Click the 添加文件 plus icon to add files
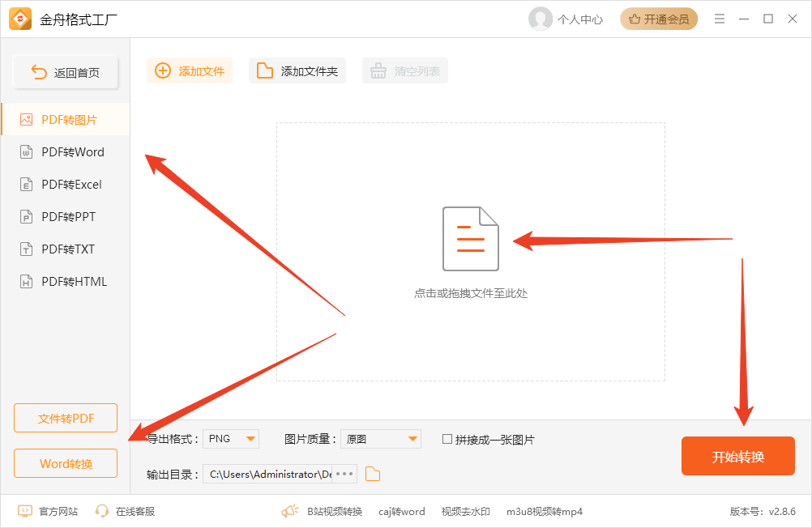Image resolution: width=812 pixels, height=528 pixels. coord(163,70)
